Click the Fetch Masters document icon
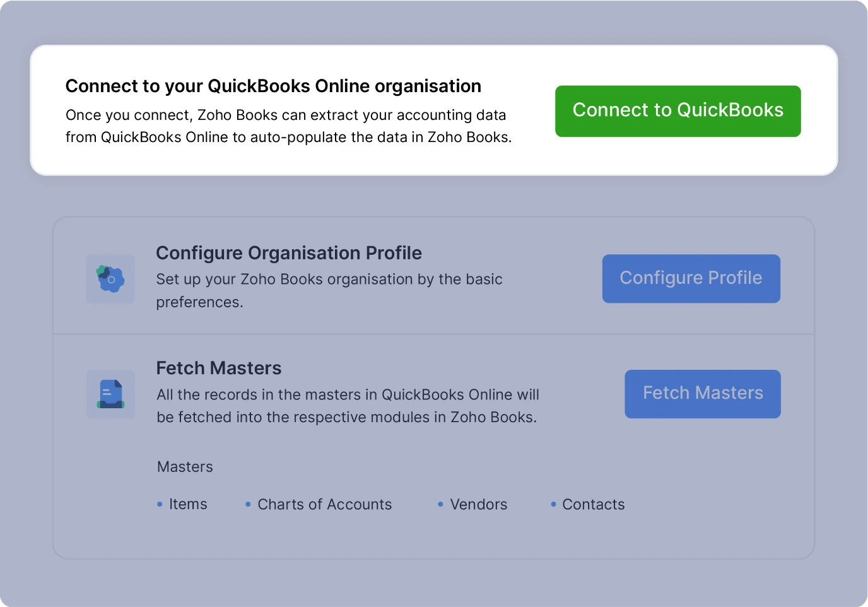The width and height of the screenshot is (868, 607). pyautogui.click(x=110, y=394)
